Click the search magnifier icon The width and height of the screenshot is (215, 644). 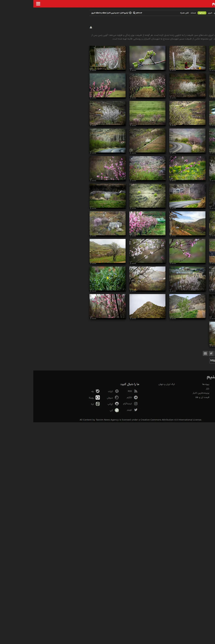click(x=134, y=13)
